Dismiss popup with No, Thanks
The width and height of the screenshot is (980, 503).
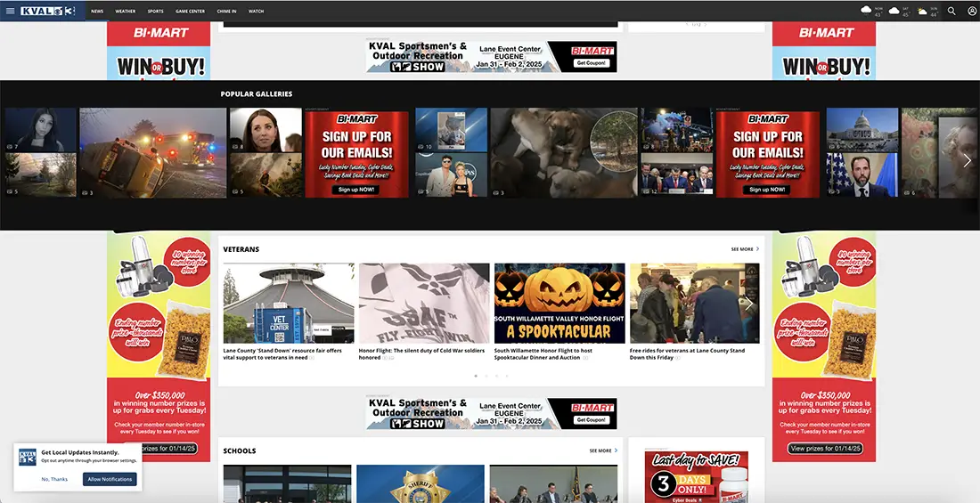click(54, 479)
